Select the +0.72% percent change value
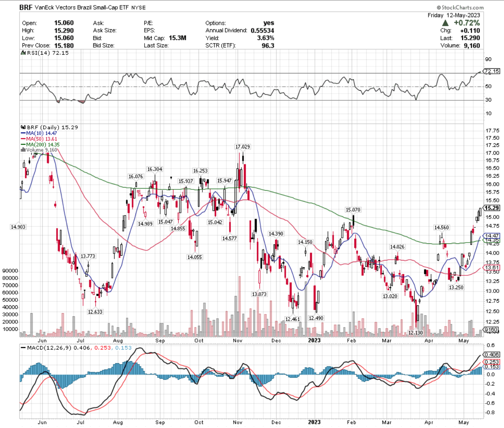Viewport: 504px width, 428px height. tap(466, 23)
